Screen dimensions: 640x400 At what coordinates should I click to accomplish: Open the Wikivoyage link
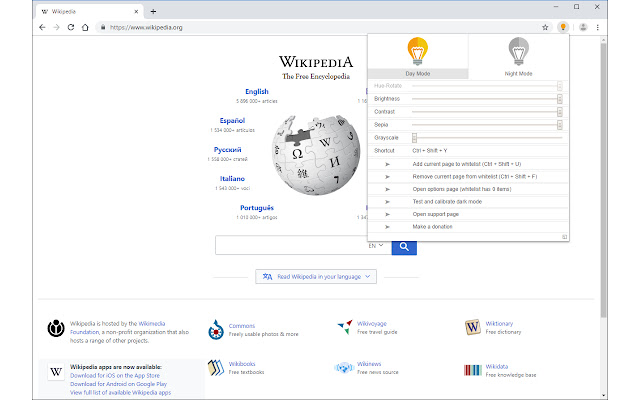[371, 323]
